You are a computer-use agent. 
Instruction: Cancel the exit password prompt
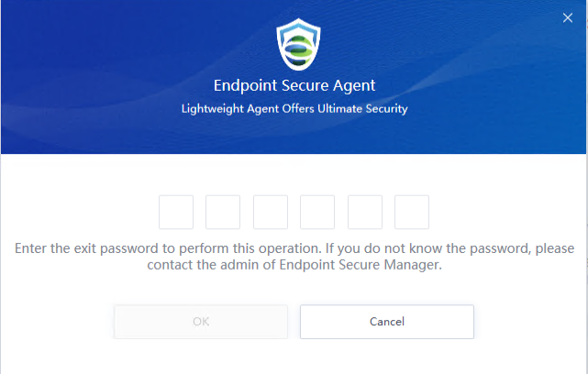pos(386,322)
